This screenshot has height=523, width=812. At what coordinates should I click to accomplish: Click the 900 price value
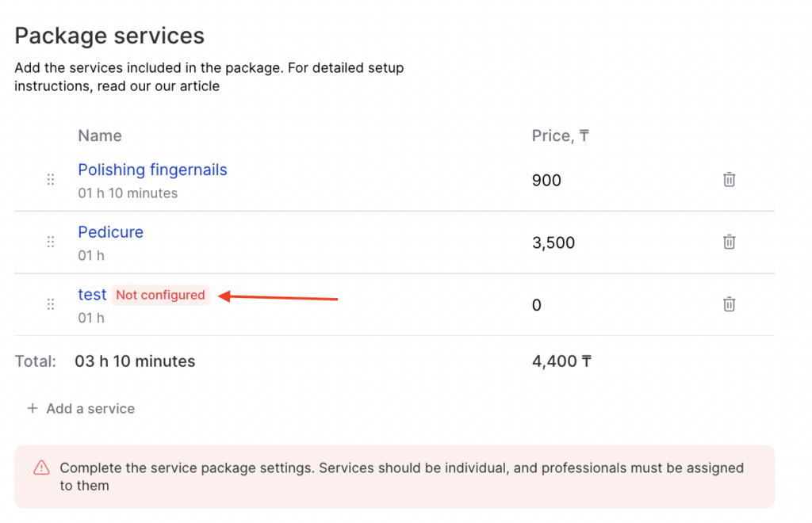546,181
